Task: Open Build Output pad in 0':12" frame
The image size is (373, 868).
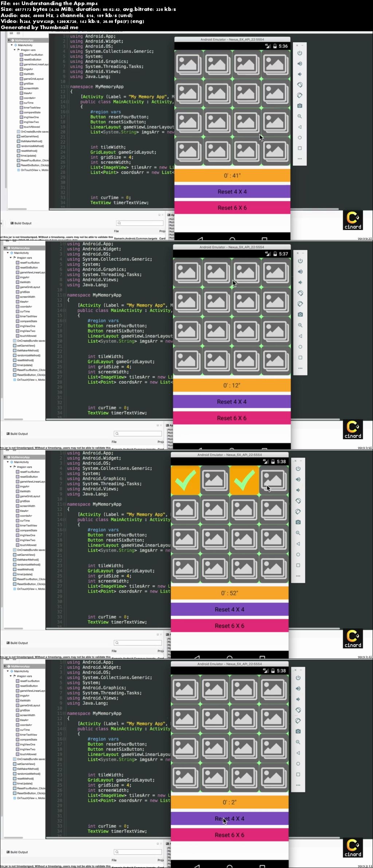Action: 17,434
